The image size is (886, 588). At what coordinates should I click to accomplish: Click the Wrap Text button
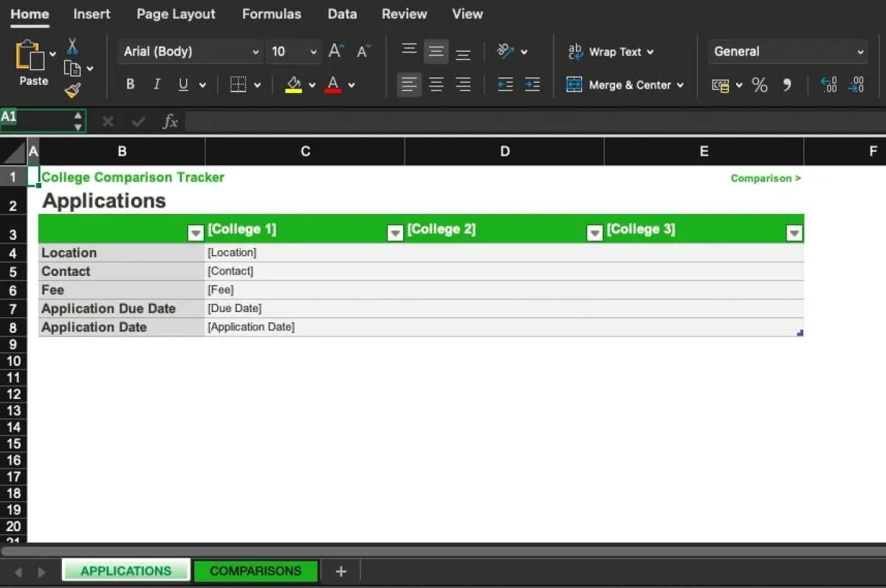[611, 52]
